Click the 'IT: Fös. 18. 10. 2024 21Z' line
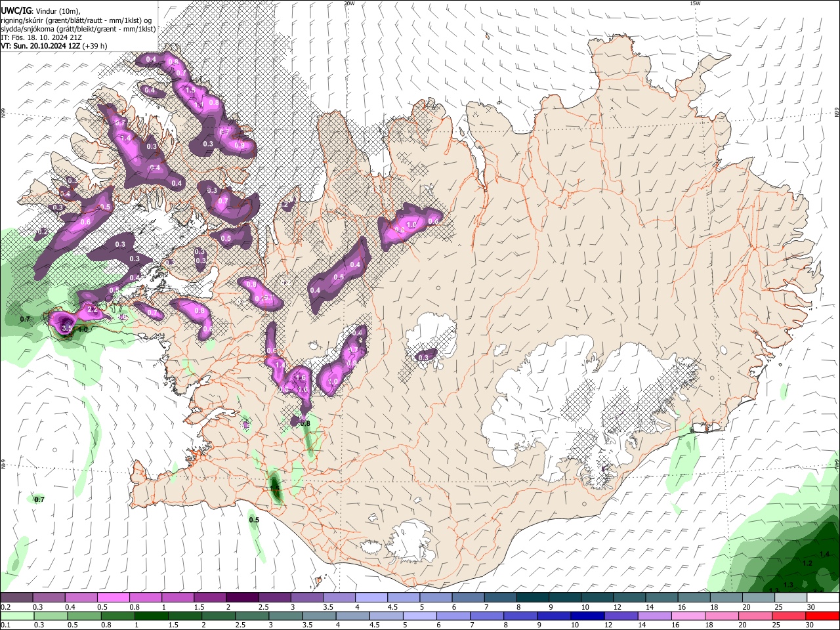 pos(41,37)
